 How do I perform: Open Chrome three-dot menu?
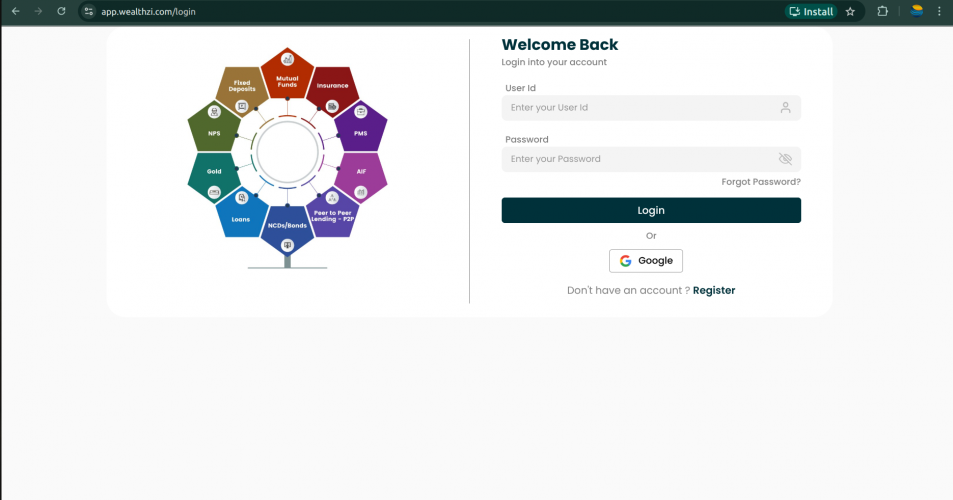coord(939,12)
